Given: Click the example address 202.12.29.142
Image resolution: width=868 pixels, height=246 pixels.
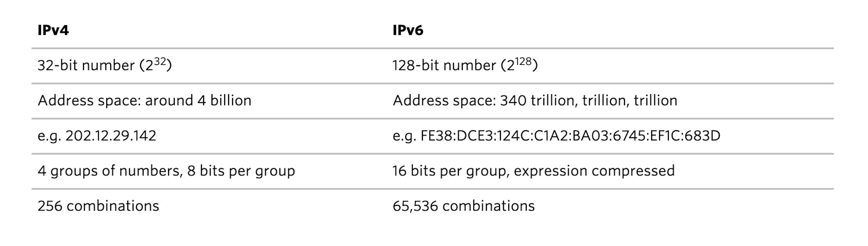Looking at the screenshot, I should point(111,136).
